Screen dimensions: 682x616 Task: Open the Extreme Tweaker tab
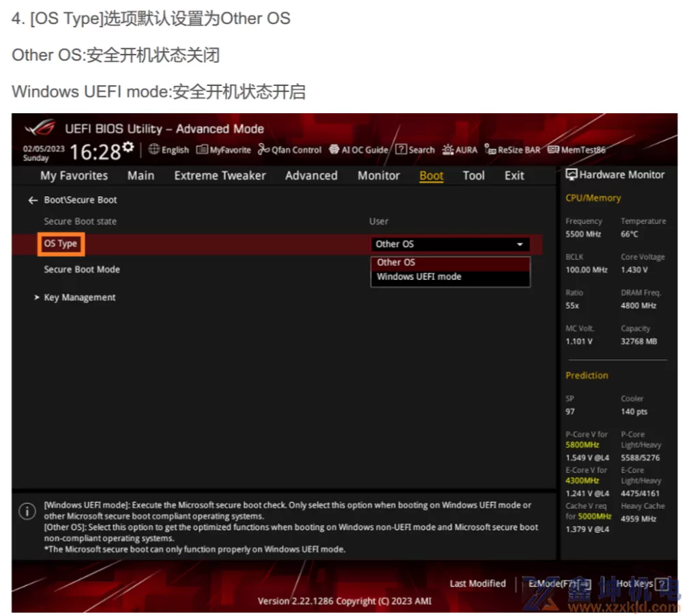[x=220, y=176]
